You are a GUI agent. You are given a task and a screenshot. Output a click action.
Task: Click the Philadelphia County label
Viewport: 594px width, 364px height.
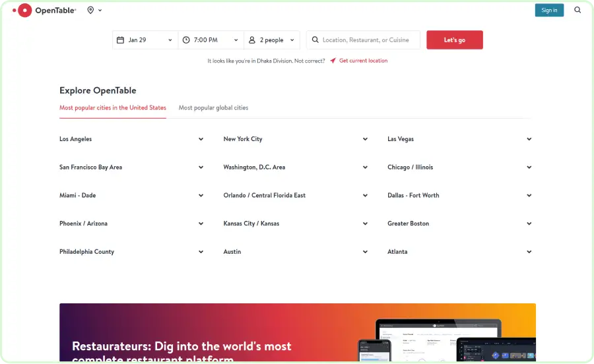pyautogui.click(x=86, y=252)
